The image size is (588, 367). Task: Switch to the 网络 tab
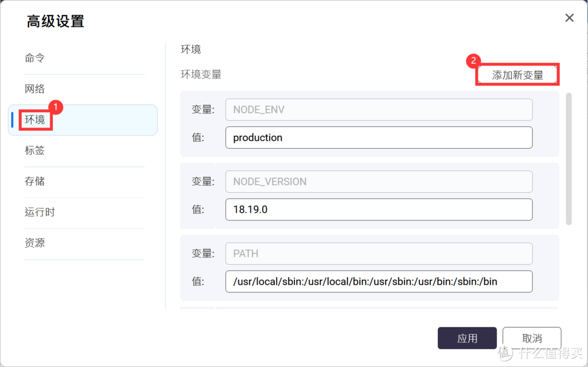point(35,89)
